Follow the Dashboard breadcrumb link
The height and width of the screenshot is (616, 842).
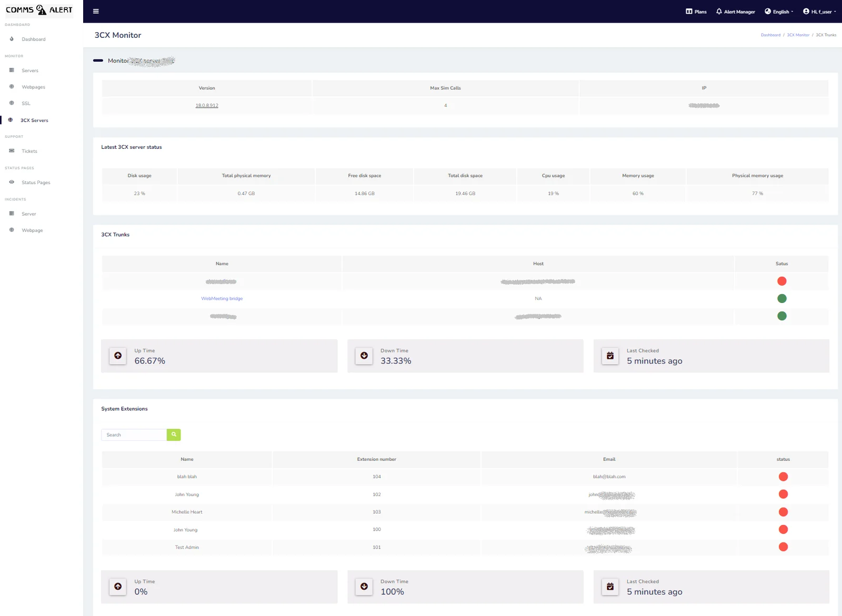[x=770, y=35]
